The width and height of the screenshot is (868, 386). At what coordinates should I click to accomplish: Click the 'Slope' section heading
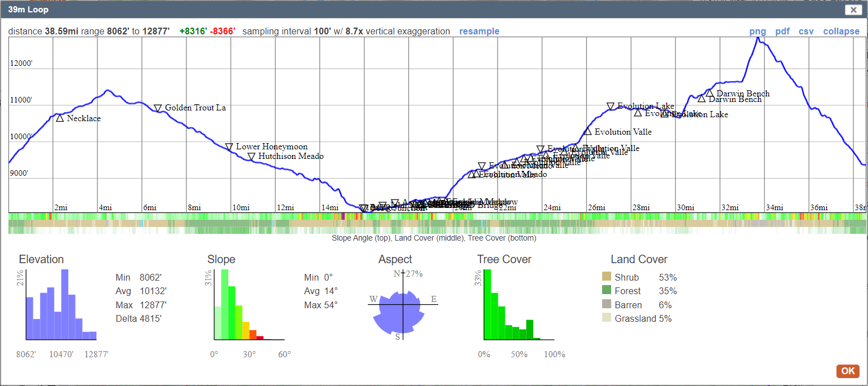(221, 259)
